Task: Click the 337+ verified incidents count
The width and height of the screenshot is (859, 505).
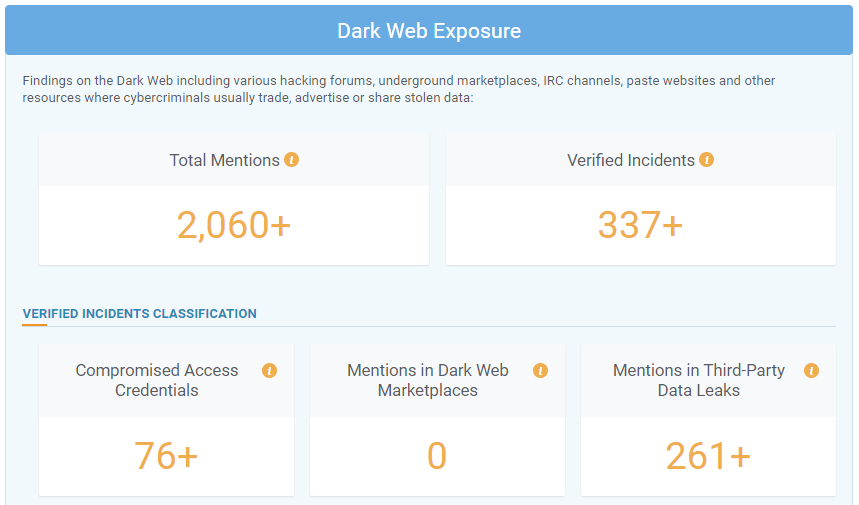Action: 640,226
